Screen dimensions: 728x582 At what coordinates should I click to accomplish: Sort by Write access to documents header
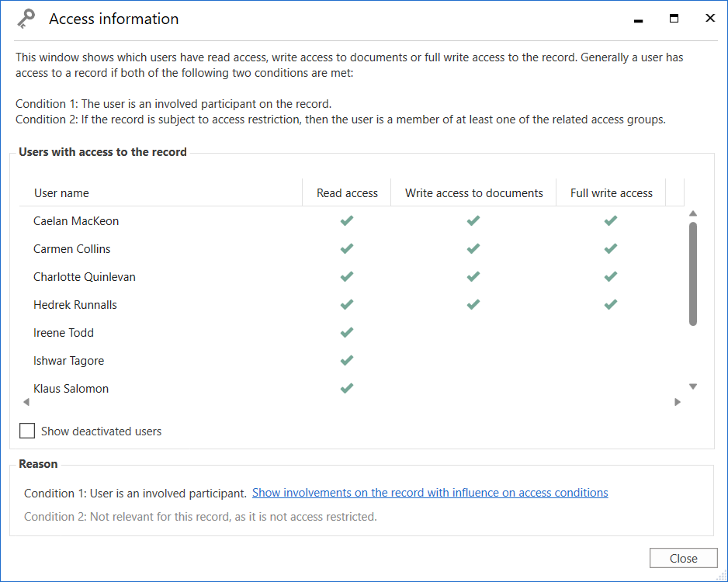(473, 193)
